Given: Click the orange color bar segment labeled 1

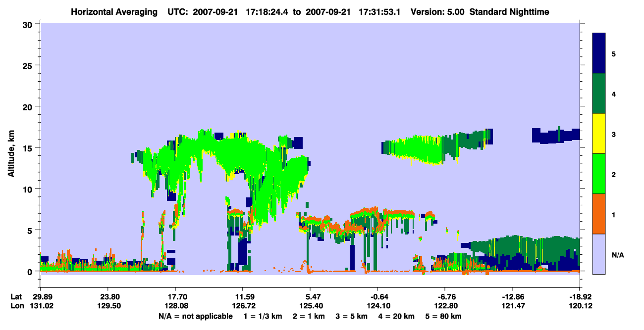Looking at the screenshot, I should click(x=599, y=214).
